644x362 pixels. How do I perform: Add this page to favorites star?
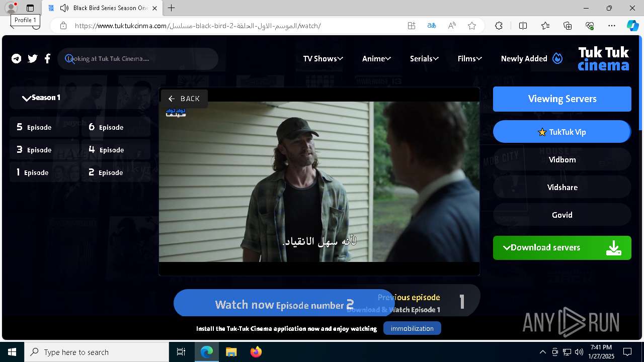pos(472,26)
